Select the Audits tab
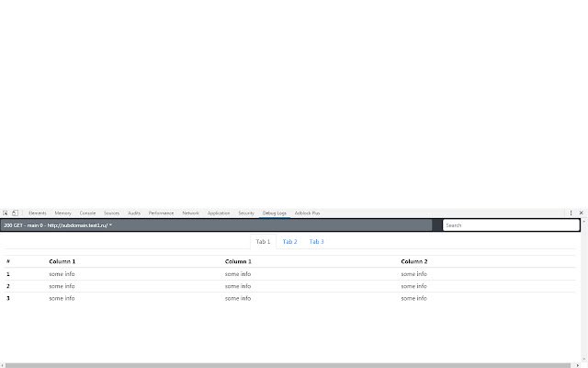The image size is (588, 368). click(x=134, y=213)
